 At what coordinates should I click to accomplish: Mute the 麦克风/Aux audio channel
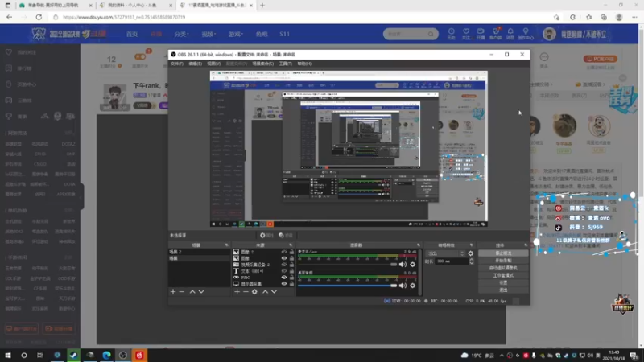pos(403,265)
